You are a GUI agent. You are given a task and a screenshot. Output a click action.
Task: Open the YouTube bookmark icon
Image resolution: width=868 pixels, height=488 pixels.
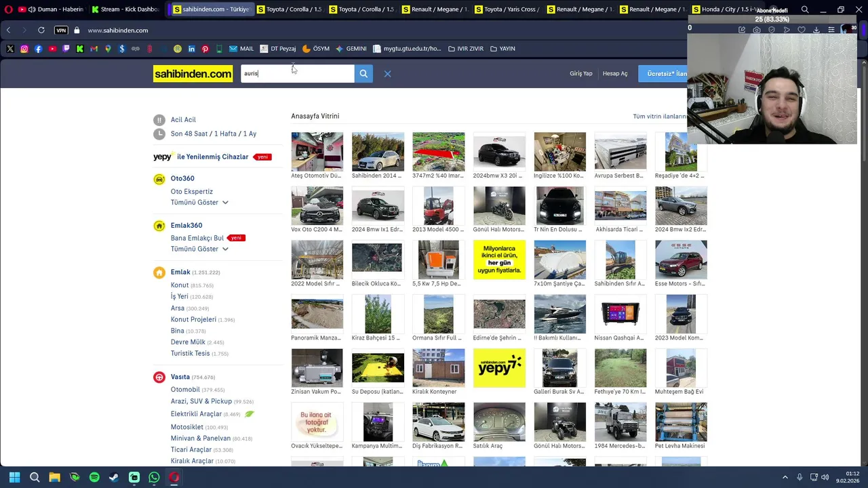(x=52, y=49)
